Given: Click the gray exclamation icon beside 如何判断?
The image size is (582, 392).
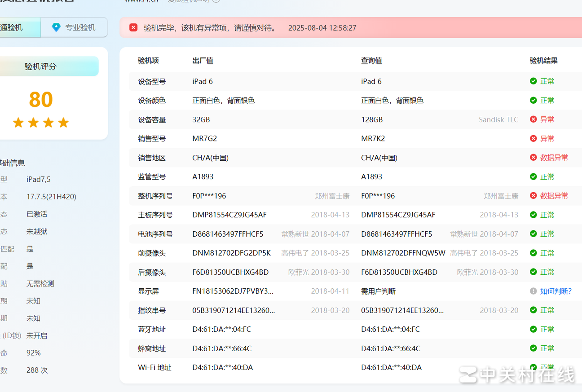Looking at the screenshot, I should (533, 291).
